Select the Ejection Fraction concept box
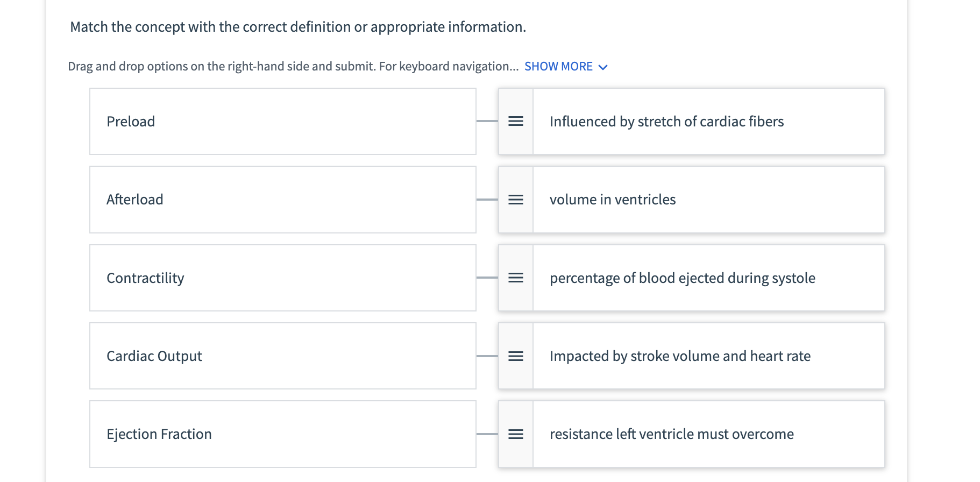Image resolution: width=980 pixels, height=482 pixels. tap(282, 434)
